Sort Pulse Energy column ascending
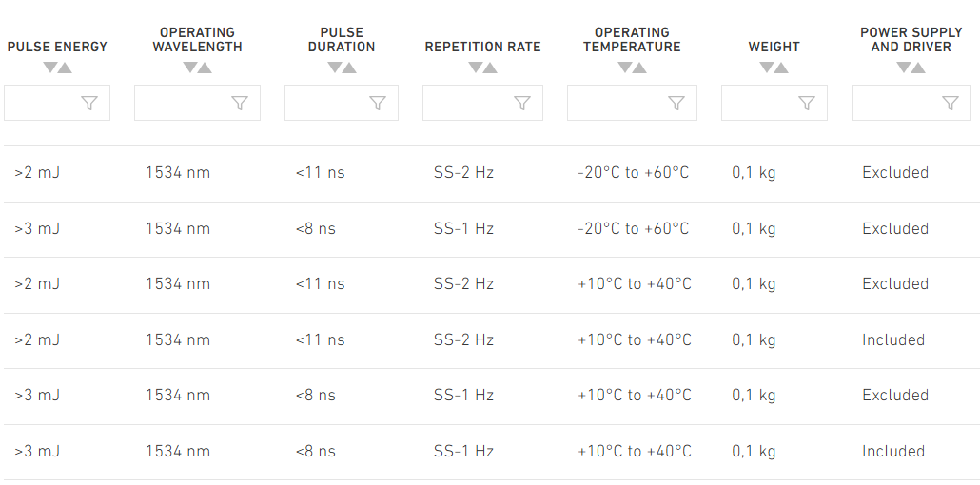The height and width of the screenshot is (485, 980). [65, 68]
